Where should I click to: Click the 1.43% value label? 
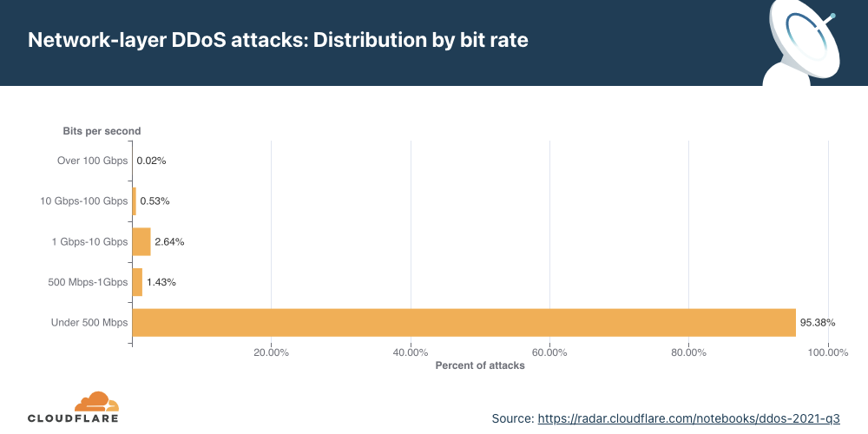[161, 282]
